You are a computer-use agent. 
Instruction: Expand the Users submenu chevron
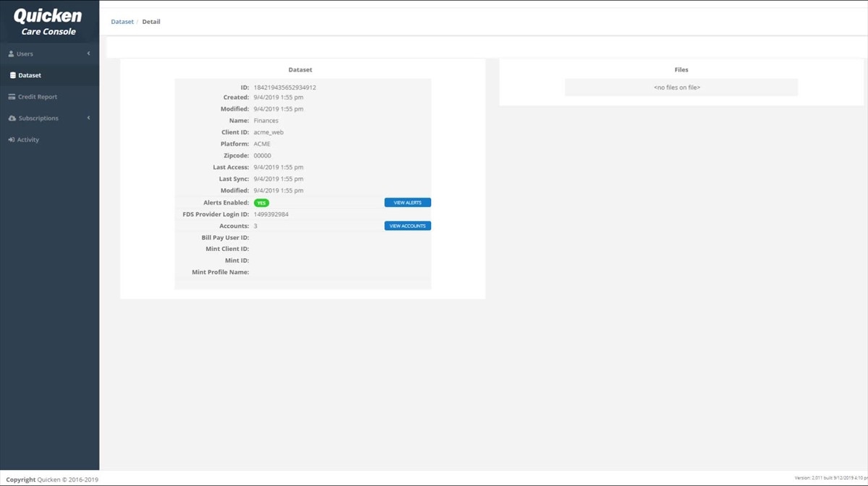[x=88, y=54]
